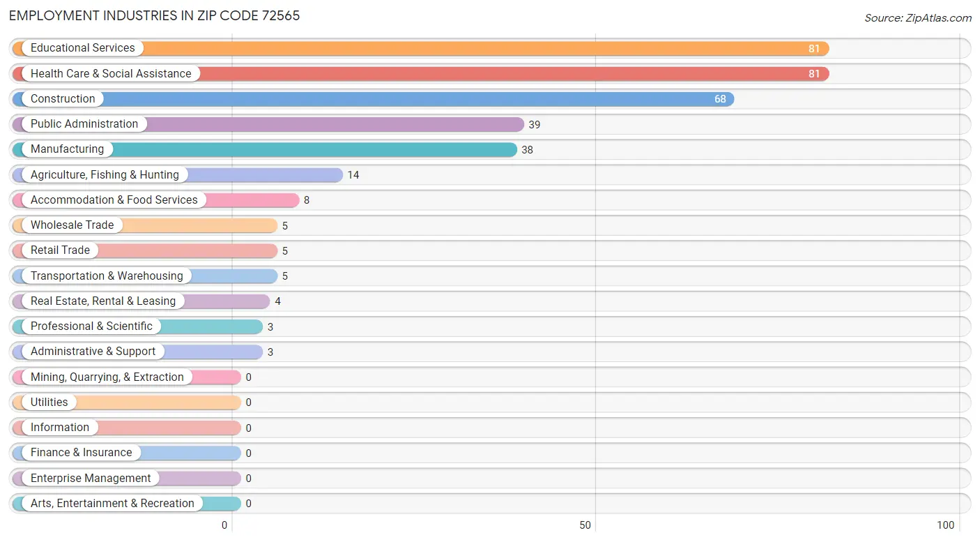Click the value 39 beside Public Administration
Screen dimensions: 980x542
534,124
